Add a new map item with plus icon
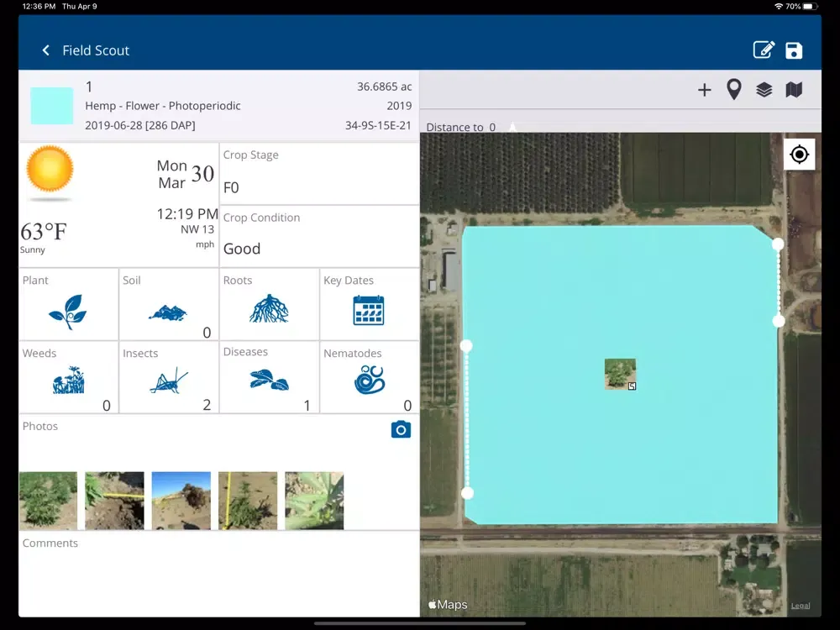The image size is (840, 630). 705,90
